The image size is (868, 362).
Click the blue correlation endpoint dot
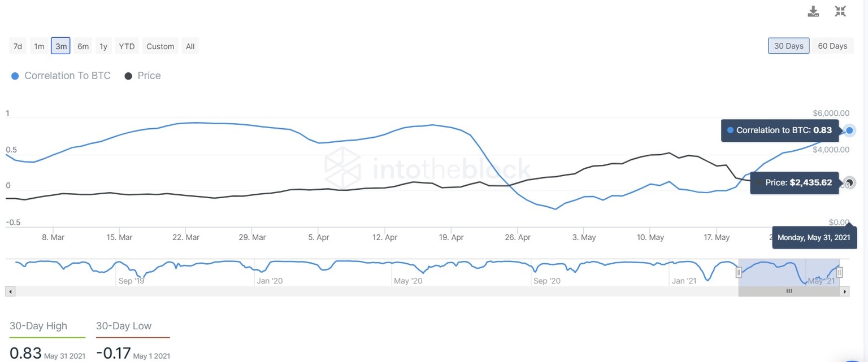[x=849, y=130]
